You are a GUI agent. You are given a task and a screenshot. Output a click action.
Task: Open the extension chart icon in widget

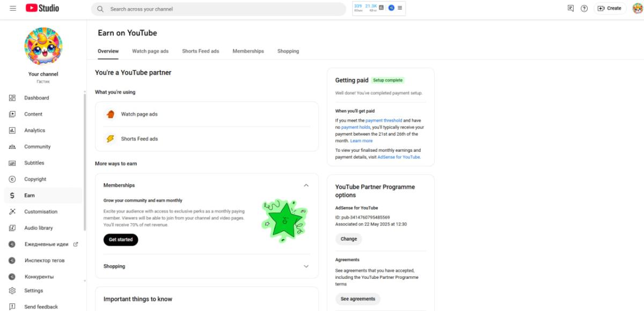381,8
